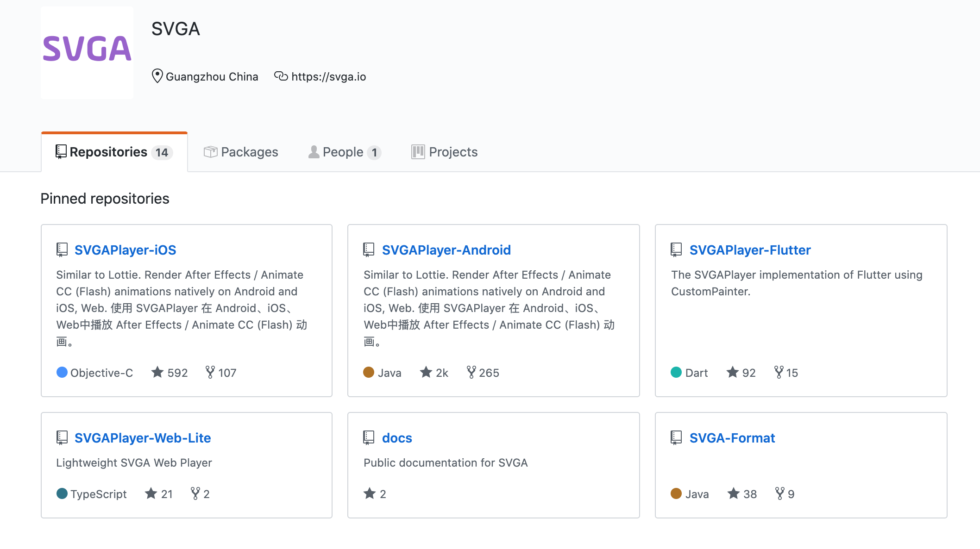Image resolution: width=980 pixels, height=549 pixels.
Task: Click the repo icon beside SVGAPlayer-Flutter
Action: click(676, 250)
